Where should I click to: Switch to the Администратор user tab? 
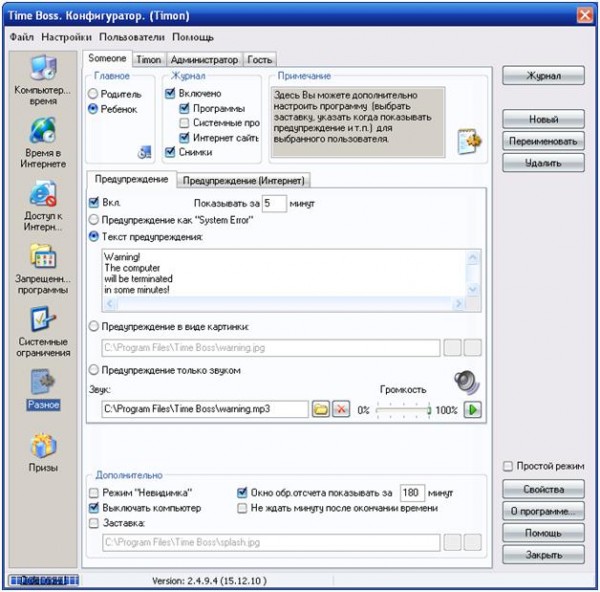click(204, 59)
